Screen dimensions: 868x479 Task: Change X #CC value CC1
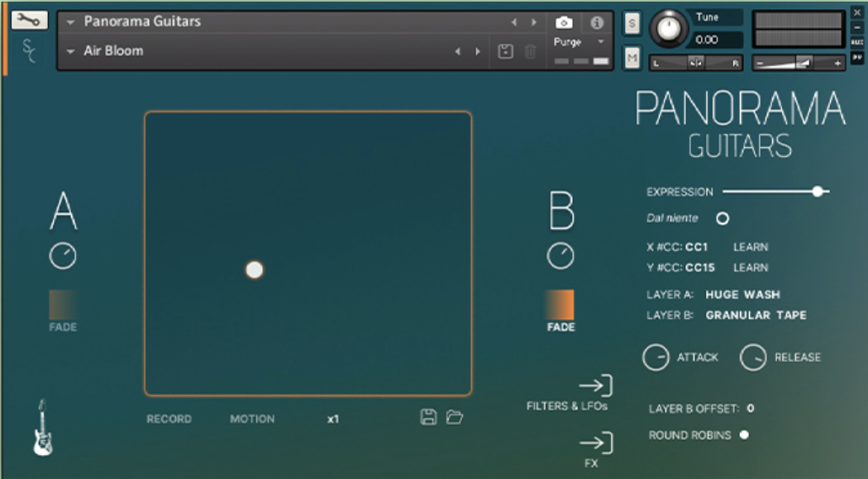696,247
